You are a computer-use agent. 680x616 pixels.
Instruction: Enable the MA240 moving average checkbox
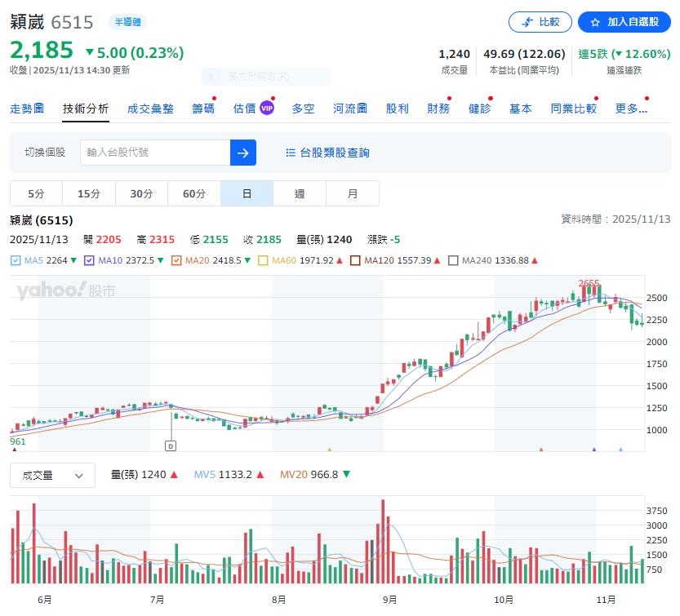click(x=451, y=259)
